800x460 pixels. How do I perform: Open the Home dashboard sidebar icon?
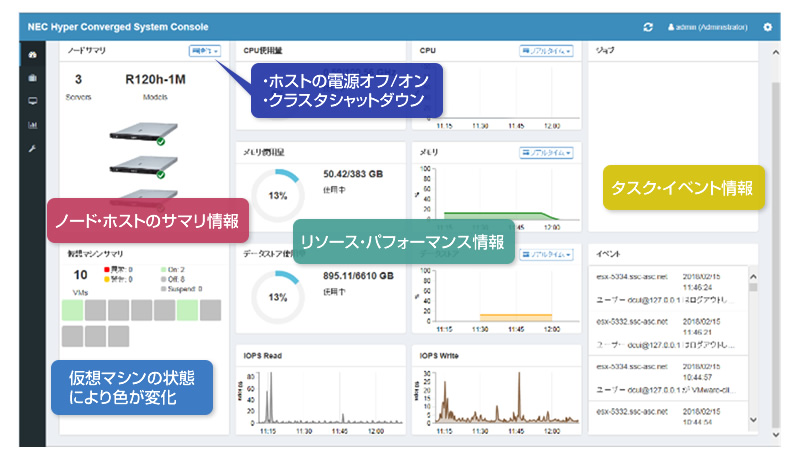32,54
